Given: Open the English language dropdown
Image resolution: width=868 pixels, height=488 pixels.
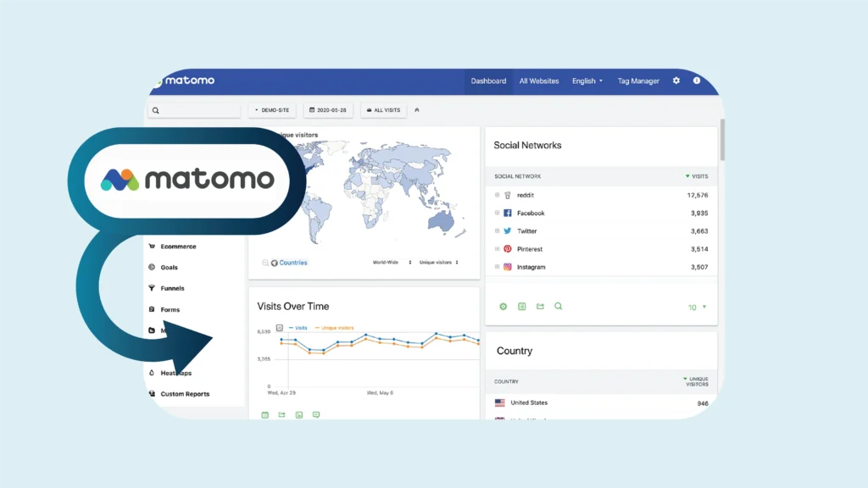Looking at the screenshot, I should point(587,81).
